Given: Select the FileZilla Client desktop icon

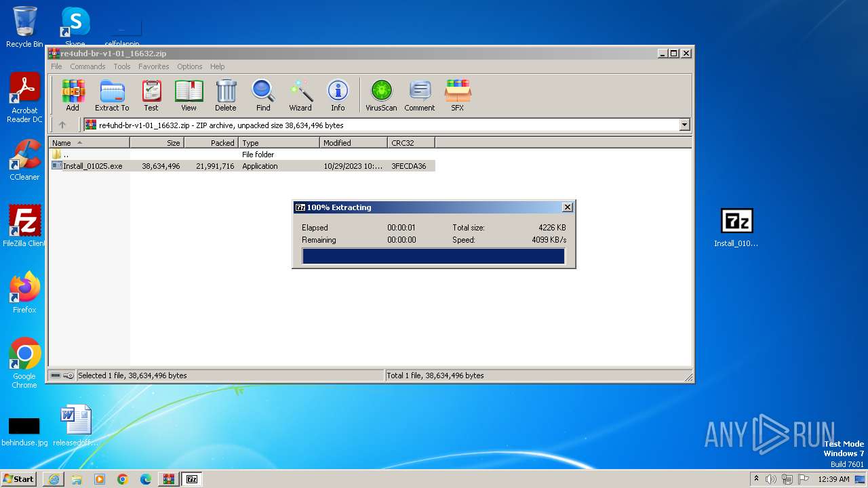Looking at the screenshot, I should tap(24, 226).
